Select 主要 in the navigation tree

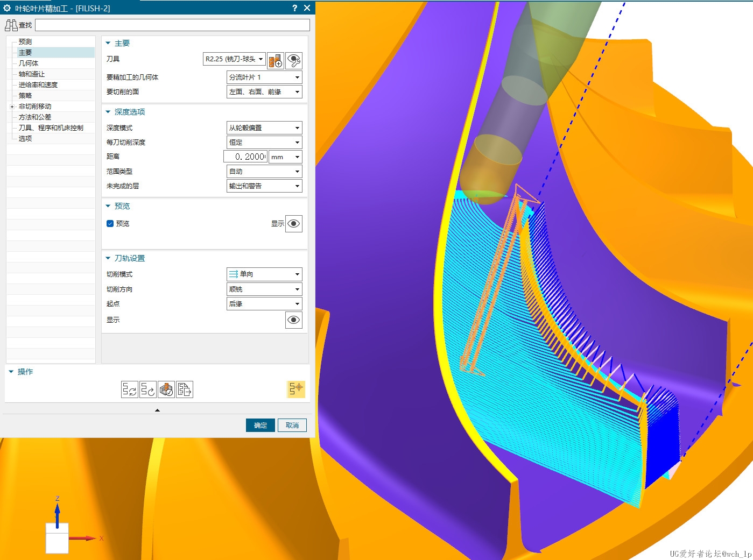25,53
